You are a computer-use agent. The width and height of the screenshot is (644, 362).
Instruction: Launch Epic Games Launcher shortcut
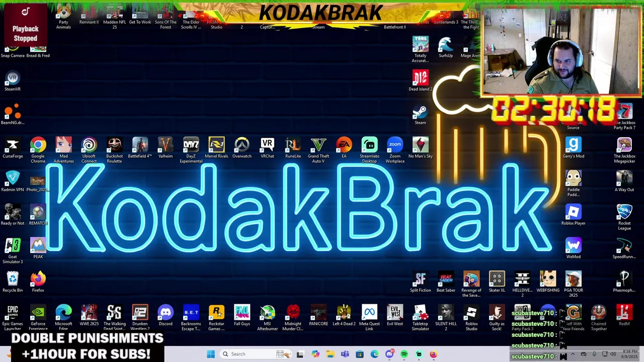point(13,318)
